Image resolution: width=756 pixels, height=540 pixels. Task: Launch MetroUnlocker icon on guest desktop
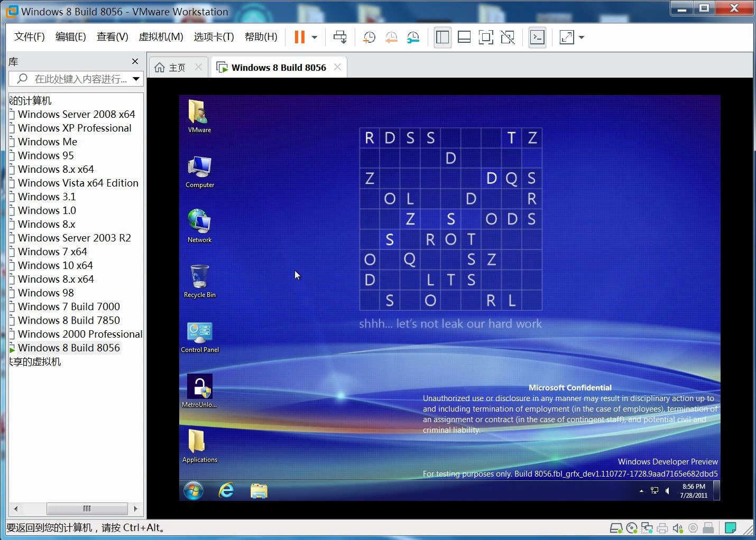coord(200,391)
